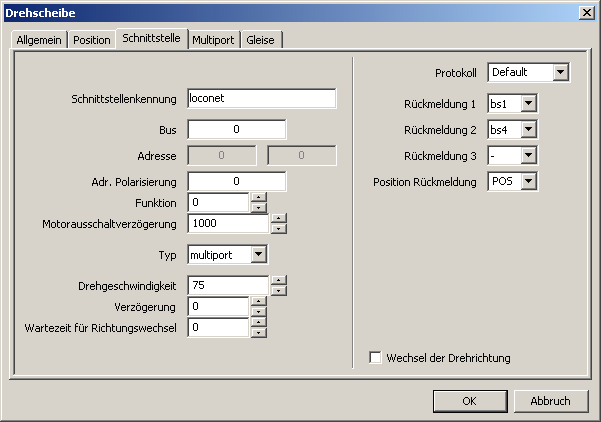The width and height of the screenshot is (601, 422).
Task: Switch to the Gleise tab
Action: (264, 40)
